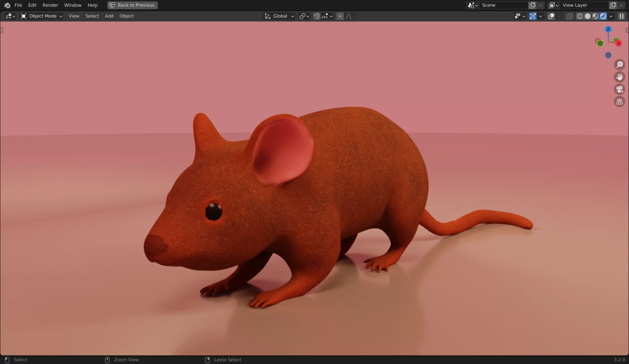Open the viewport Object menu
Viewport: 629px width, 364px height.
127,16
